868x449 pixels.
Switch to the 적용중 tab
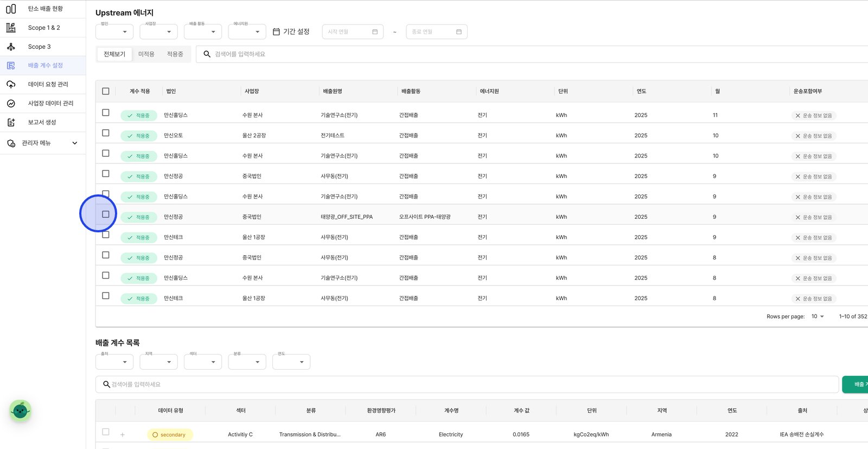175,54
